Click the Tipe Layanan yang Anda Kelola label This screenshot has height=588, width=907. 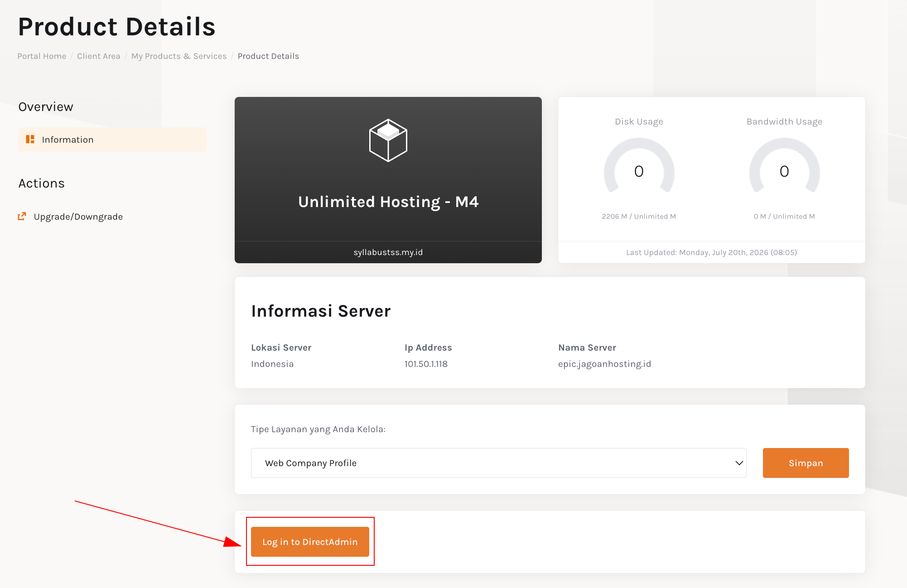tap(318, 429)
